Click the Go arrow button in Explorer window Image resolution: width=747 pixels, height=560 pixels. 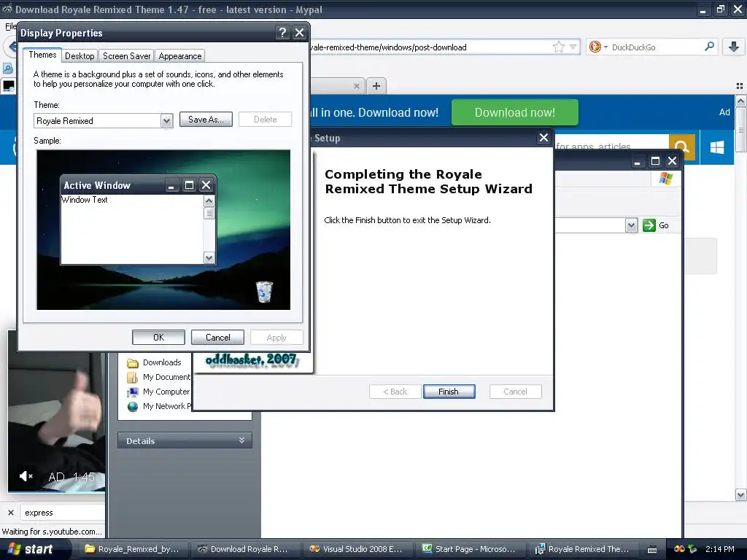click(656, 225)
